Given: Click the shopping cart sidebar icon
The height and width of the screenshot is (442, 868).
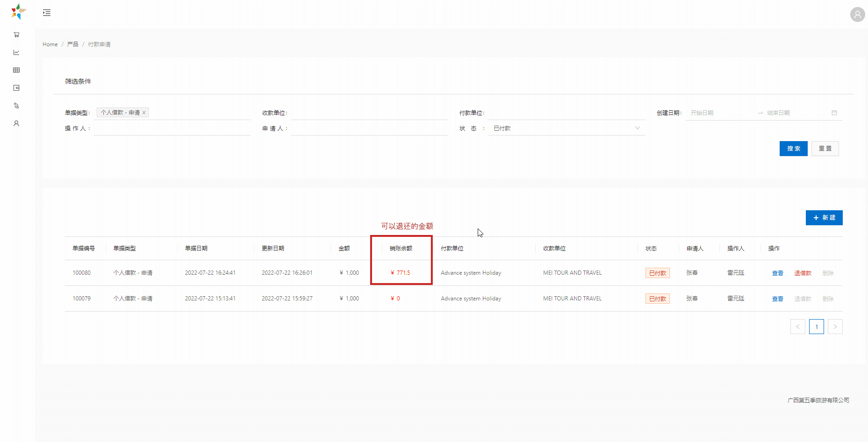Looking at the screenshot, I should pos(16,35).
